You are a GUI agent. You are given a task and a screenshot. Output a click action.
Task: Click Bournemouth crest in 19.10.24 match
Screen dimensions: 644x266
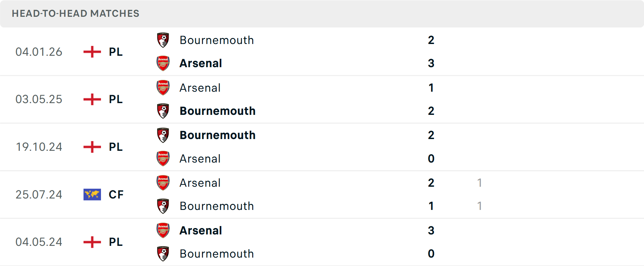(x=163, y=135)
